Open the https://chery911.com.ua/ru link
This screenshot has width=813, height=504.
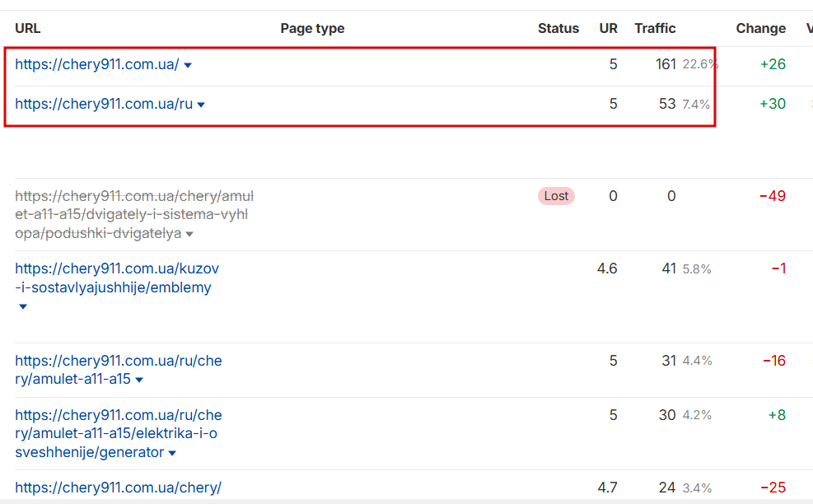tap(103, 104)
